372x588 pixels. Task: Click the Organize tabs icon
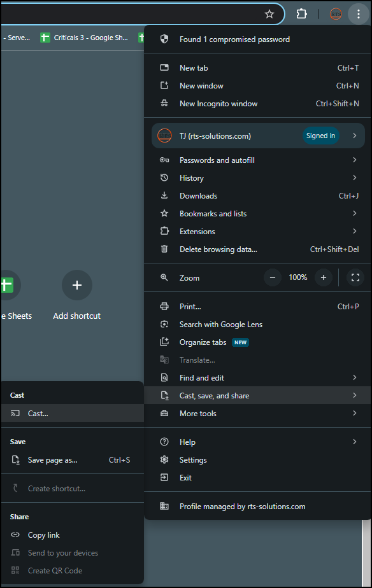(x=164, y=342)
